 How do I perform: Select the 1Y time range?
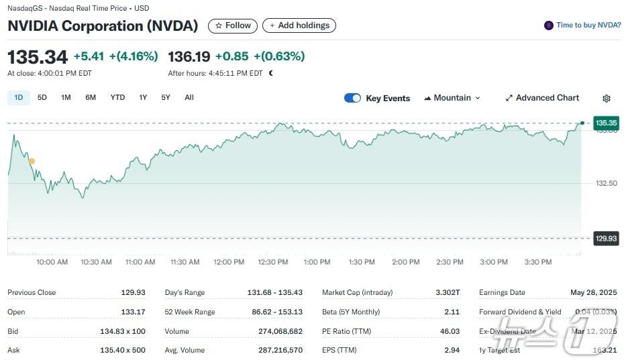(x=143, y=97)
